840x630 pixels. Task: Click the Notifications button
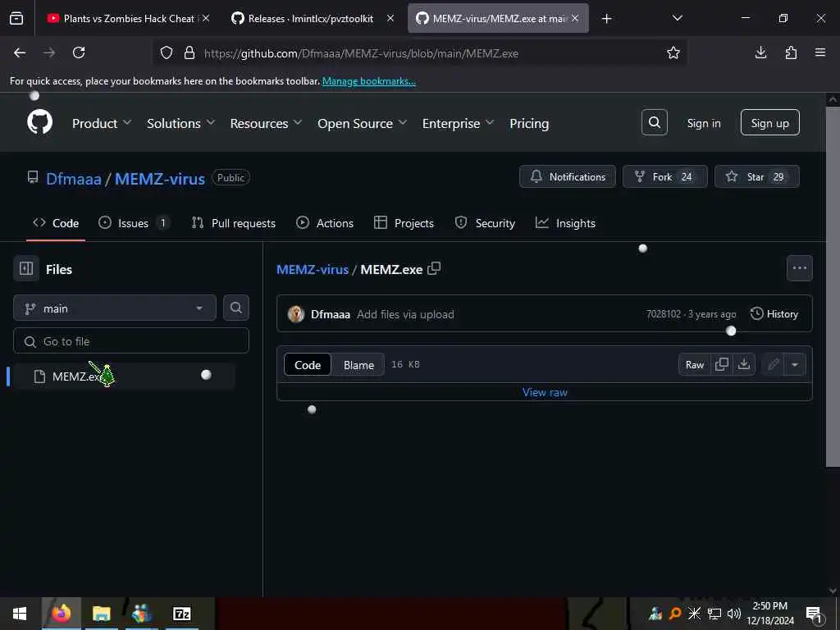pyautogui.click(x=568, y=176)
